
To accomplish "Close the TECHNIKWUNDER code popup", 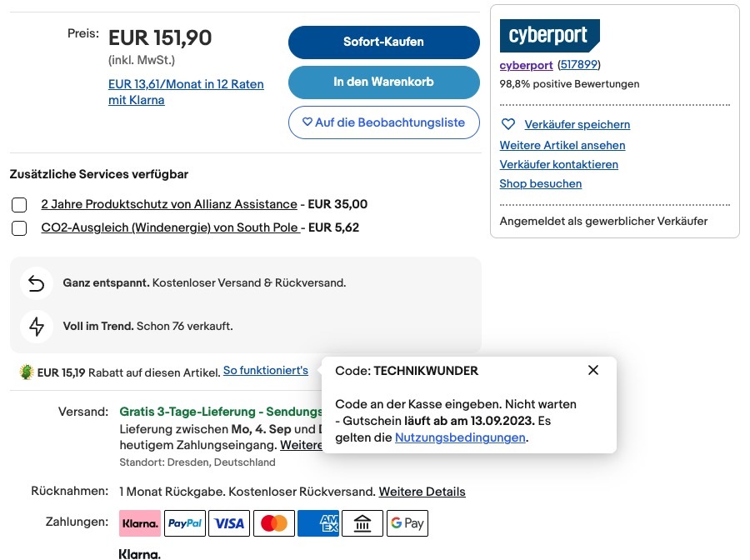I will pyautogui.click(x=593, y=370).
